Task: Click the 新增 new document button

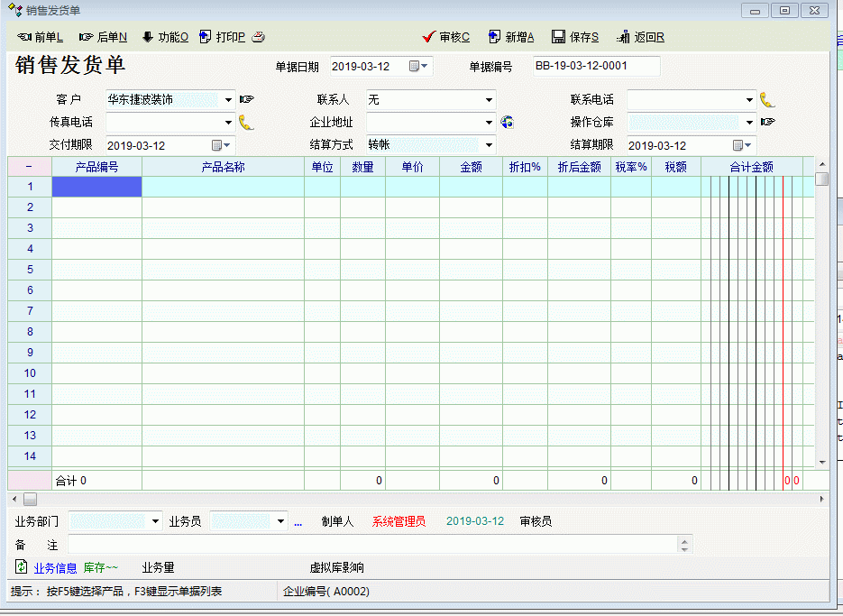Action: (x=511, y=37)
